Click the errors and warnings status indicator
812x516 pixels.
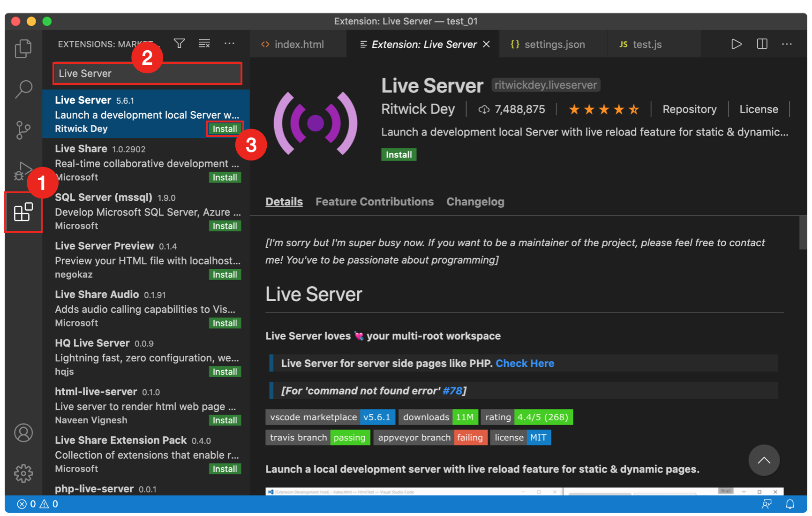click(38, 504)
